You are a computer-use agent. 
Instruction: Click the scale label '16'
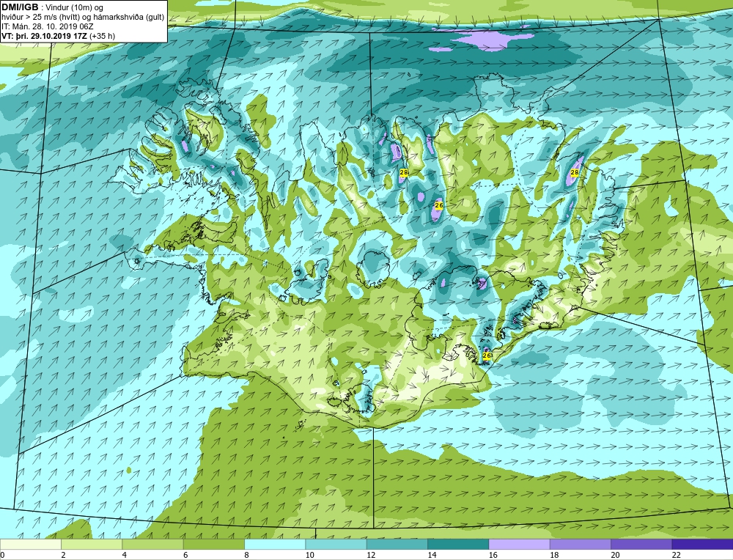point(493,556)
